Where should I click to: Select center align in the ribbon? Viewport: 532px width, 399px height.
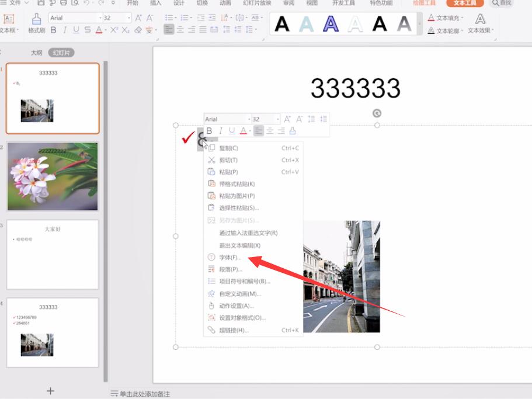(x=180, y=30)
